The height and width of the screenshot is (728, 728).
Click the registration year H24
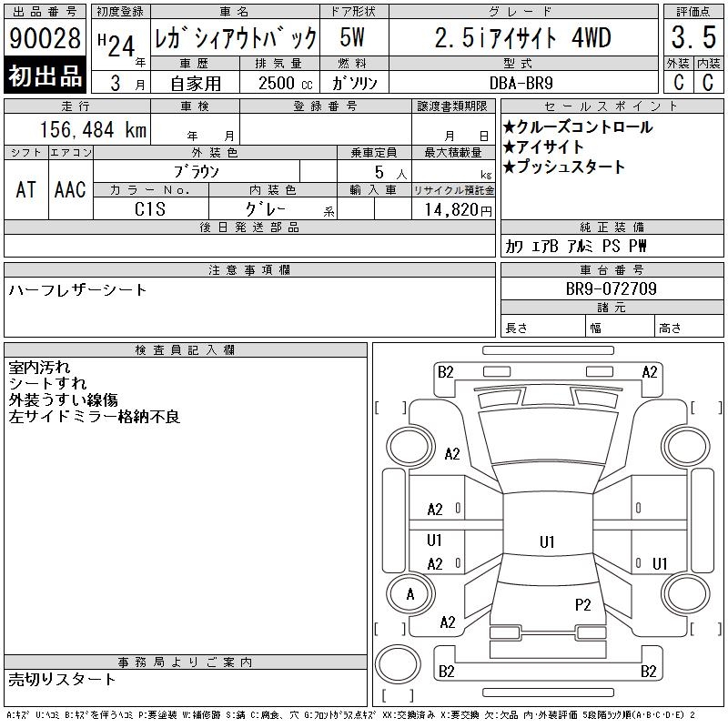116,45
